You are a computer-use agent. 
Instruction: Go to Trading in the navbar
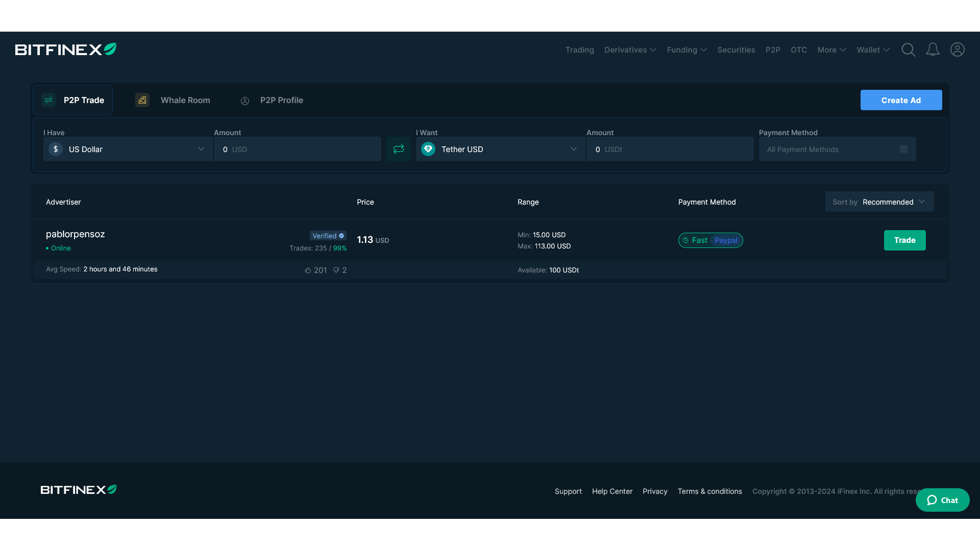579,49
